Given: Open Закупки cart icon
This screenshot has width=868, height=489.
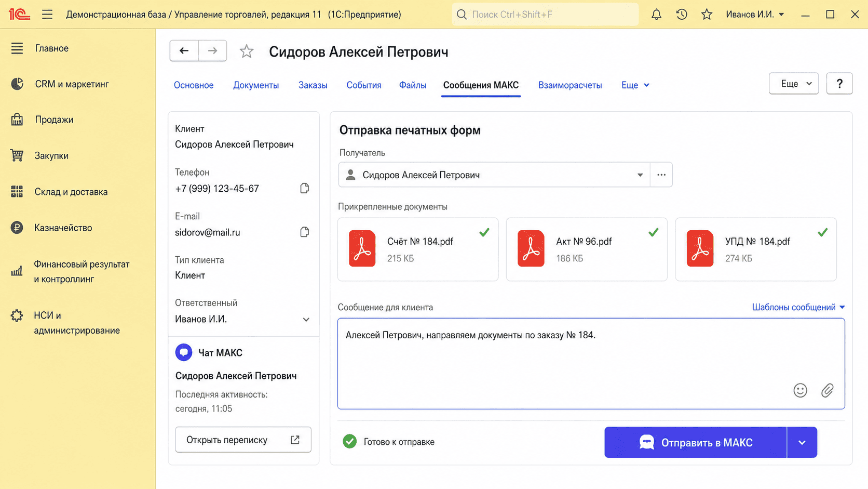Looking at the screenshot, I should point(17,155).
